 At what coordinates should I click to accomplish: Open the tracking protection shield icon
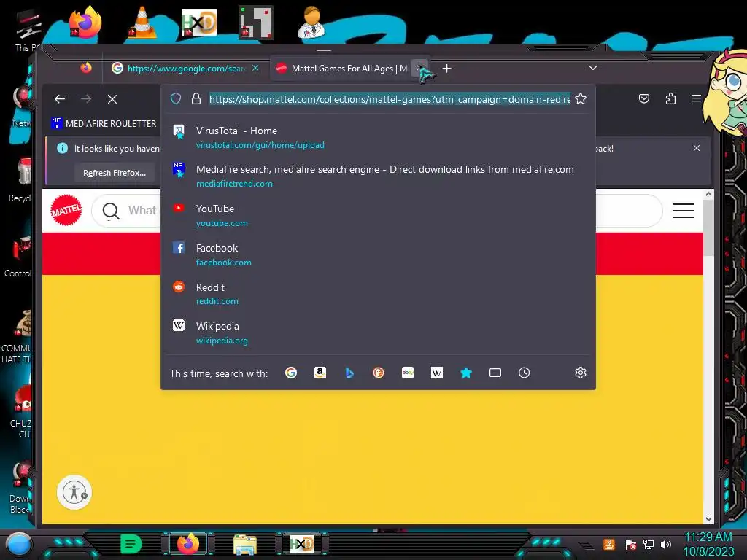pos(176,98)
